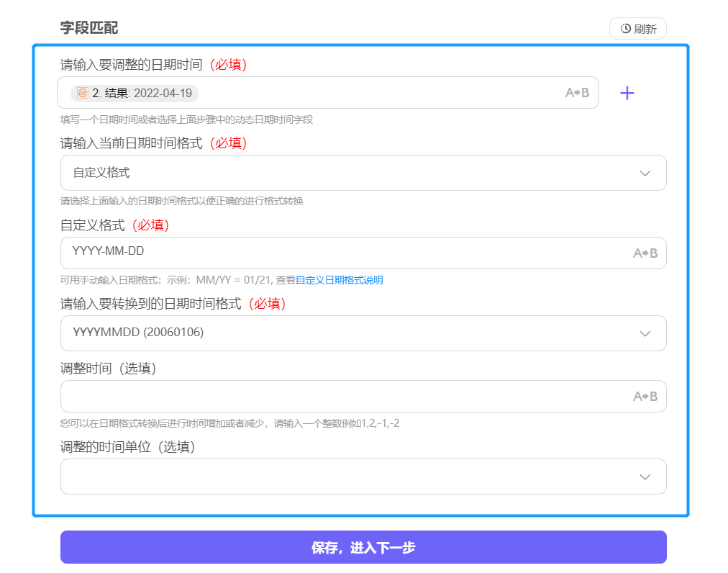Click the 请输入当前日期时间格式 label

click(x=132, y=143)
